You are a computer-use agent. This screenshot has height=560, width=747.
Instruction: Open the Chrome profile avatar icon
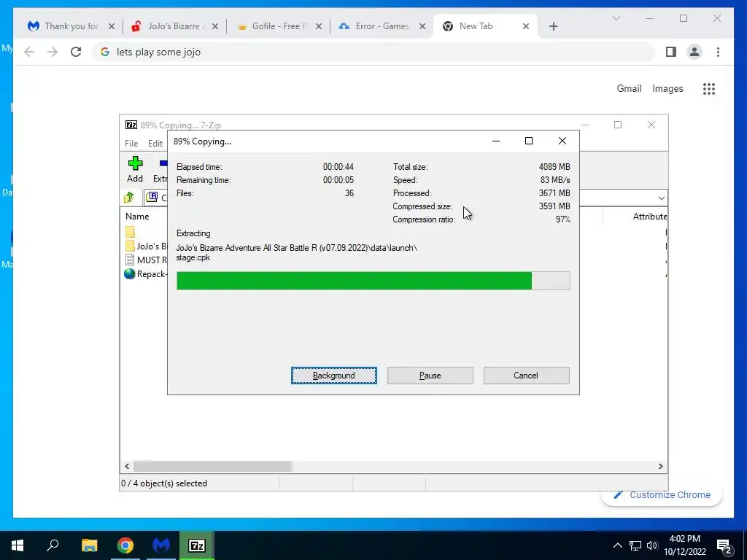[x=694, y=52]
